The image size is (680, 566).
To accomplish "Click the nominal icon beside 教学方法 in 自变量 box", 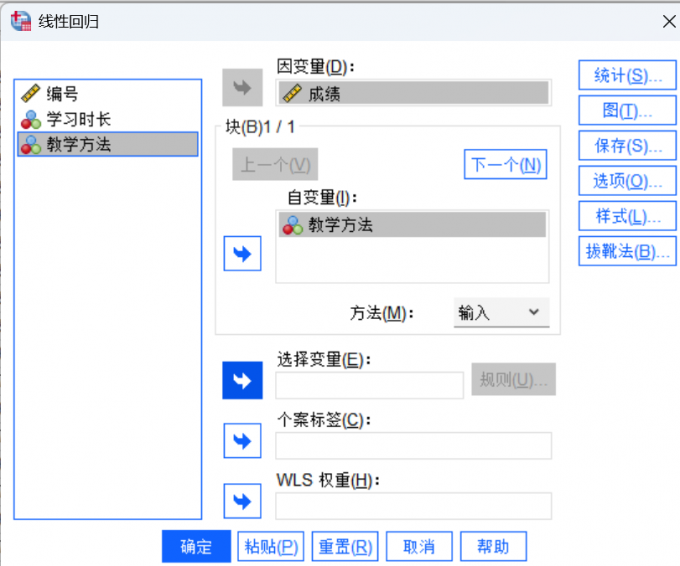I will (293, 225).
